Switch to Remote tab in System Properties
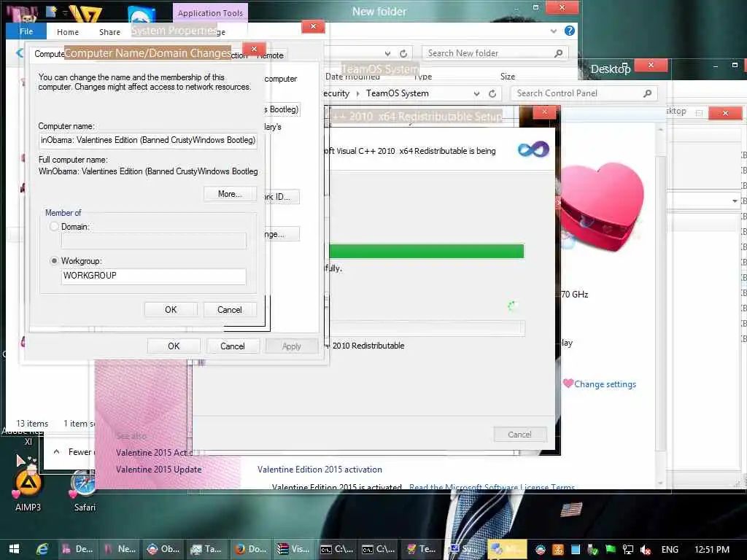 [271, 55]
